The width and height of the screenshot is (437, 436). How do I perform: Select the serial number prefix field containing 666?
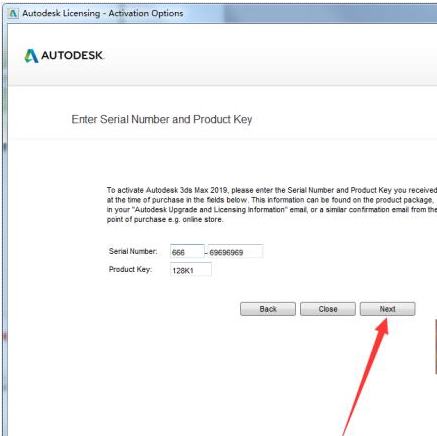[187, 251]
